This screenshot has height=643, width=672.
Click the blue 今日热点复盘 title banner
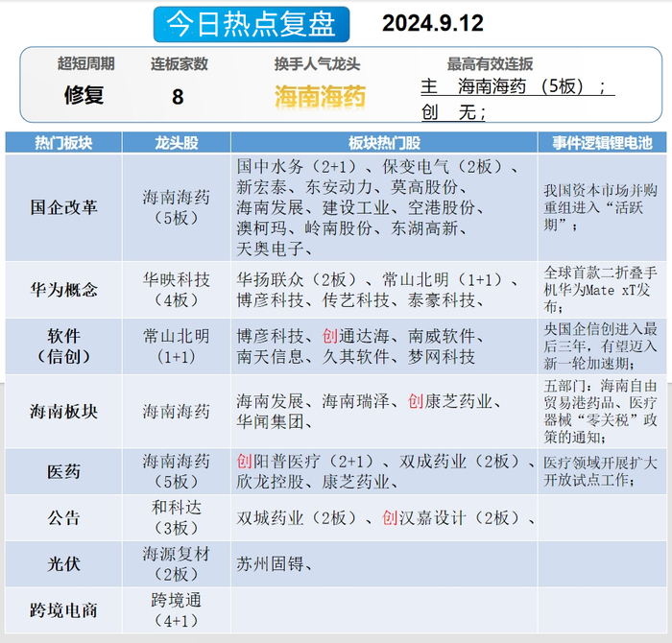(252, 24)
